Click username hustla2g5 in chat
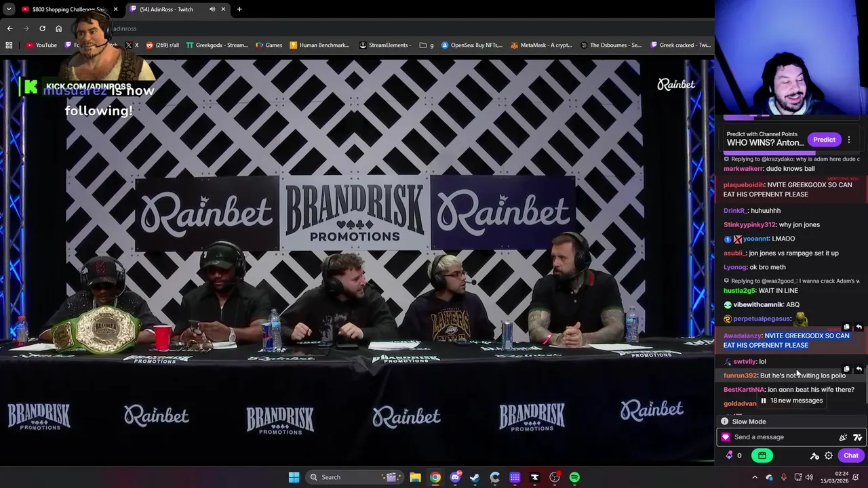This screenshot has height=488, width=868. point(739,291)
